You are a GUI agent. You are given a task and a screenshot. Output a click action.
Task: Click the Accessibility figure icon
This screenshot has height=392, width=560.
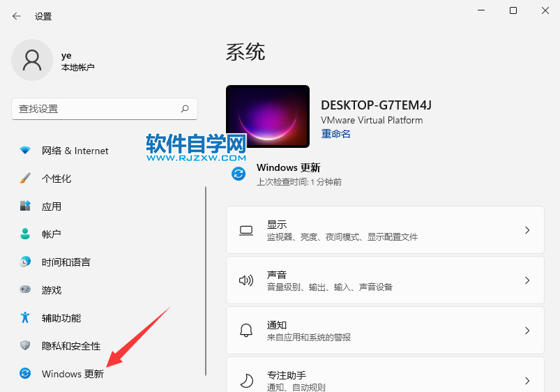(x=25, y=317)
